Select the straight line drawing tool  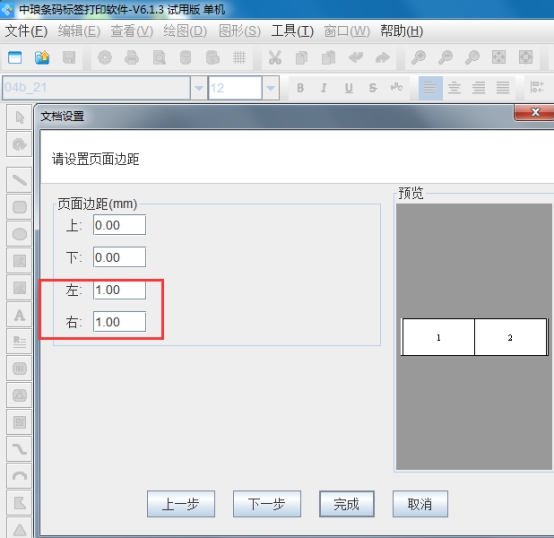tap(19, 180)
